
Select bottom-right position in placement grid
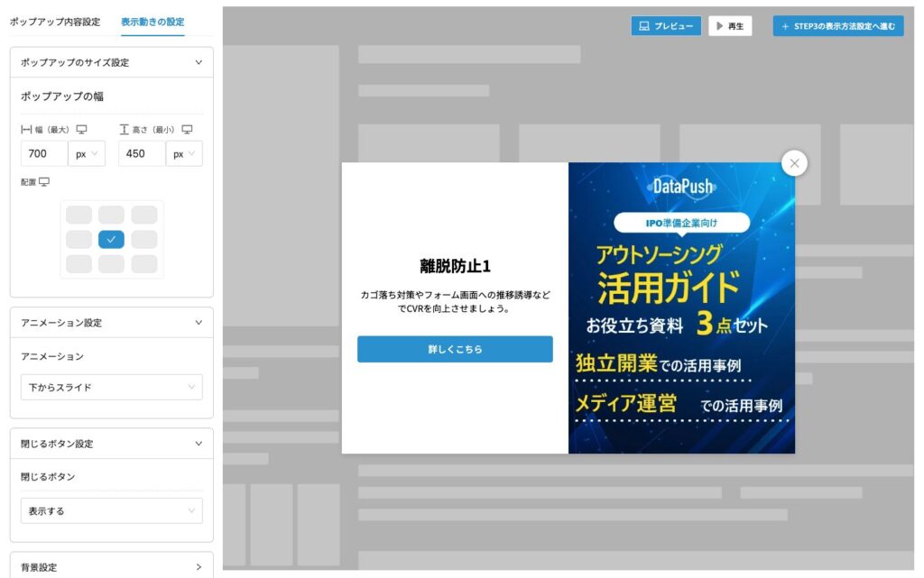(x=144, y=264)
